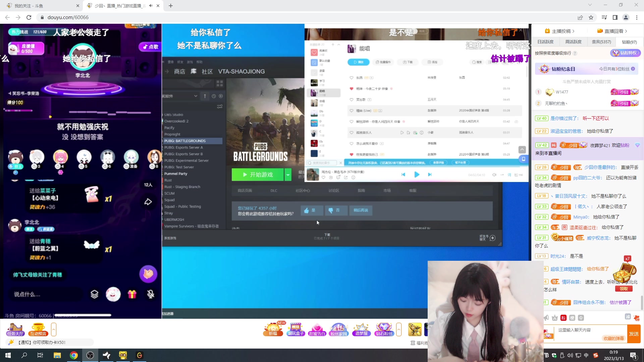The width and height of the screenshot is (644, 362).
Task: Open the 互动预言 prediction icon
Action: click(x=38, y=329)
